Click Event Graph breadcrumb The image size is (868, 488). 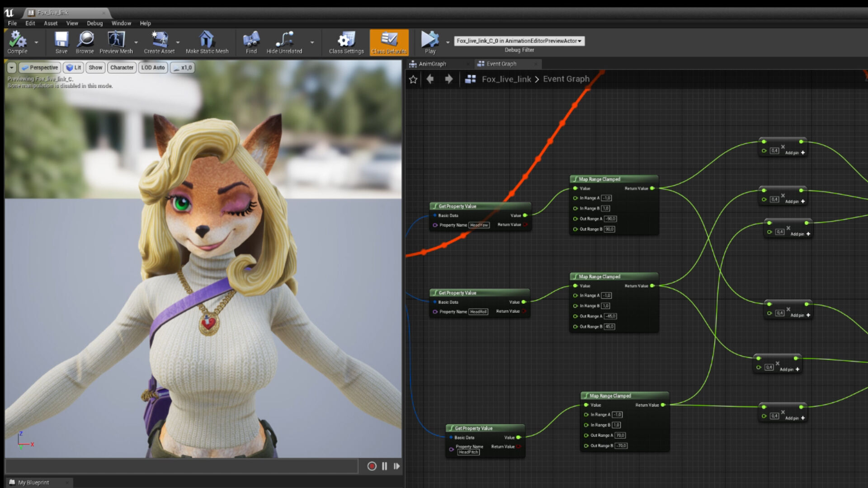point(566,79)
